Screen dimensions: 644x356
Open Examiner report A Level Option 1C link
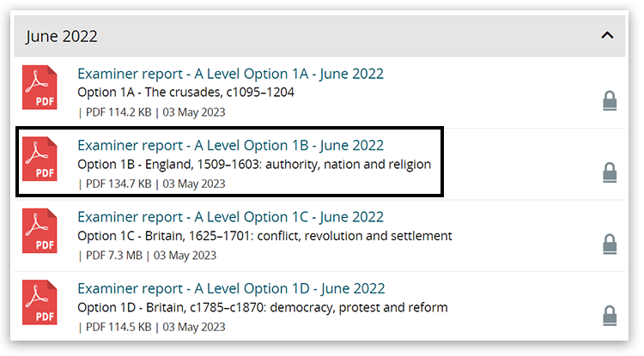pyautogui.click(x=230, y=217)
